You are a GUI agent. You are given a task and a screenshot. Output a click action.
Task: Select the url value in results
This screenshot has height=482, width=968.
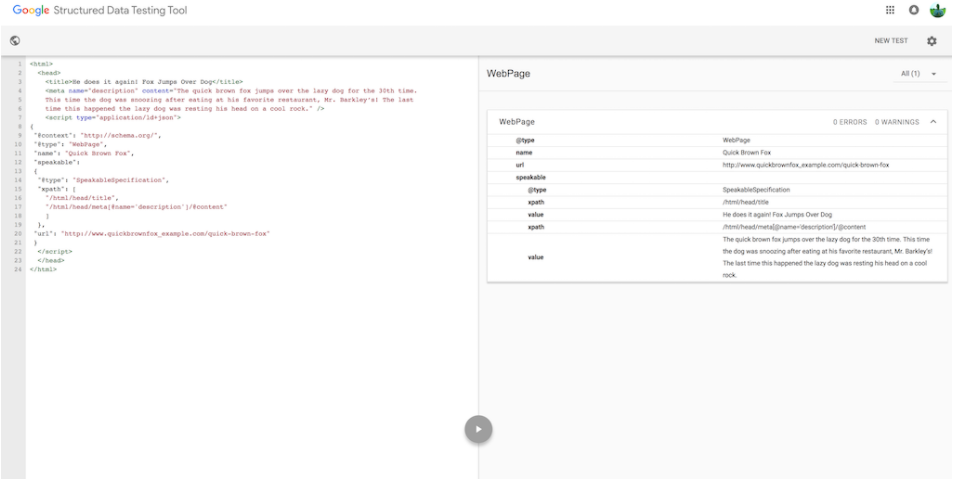(x=806, y=165)
